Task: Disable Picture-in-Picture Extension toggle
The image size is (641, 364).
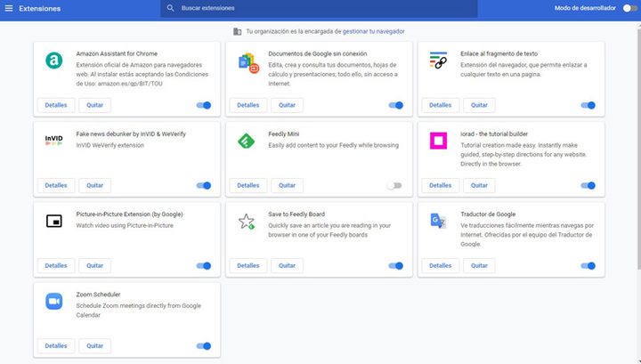Action: [204, 266]
